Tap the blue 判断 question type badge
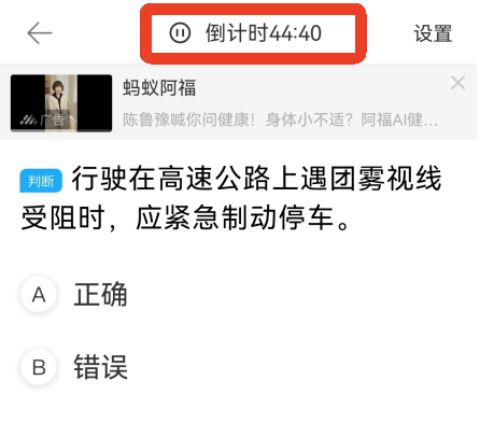This screenshot has height=423, width=480. click(x=41, y=181)
